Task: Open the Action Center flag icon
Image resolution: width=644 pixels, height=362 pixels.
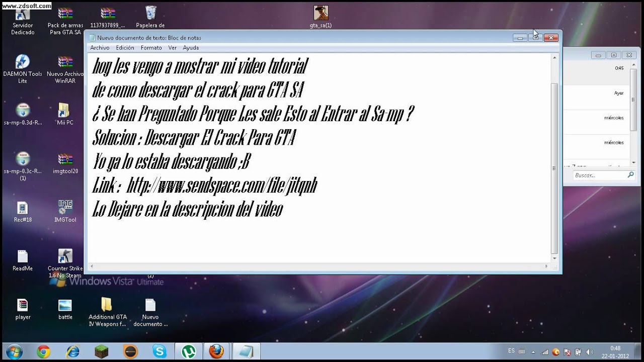Action: point(568,352)
